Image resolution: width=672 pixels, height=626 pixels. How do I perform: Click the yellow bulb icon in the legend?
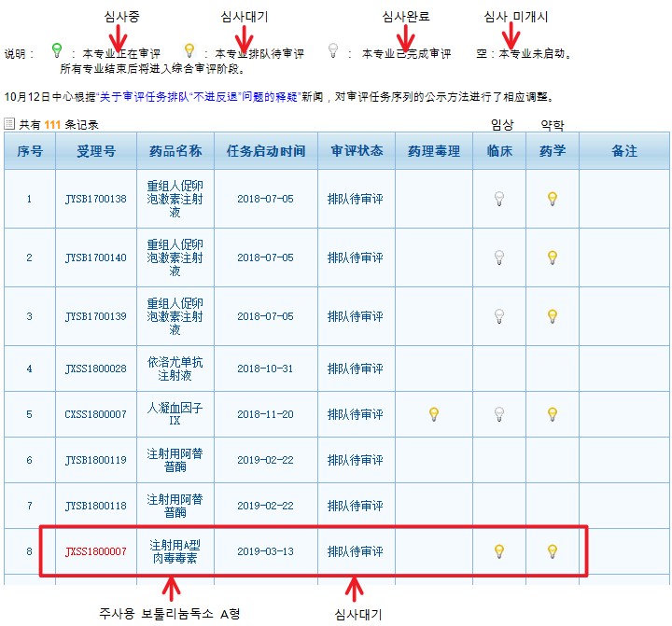tap(189, 50)
